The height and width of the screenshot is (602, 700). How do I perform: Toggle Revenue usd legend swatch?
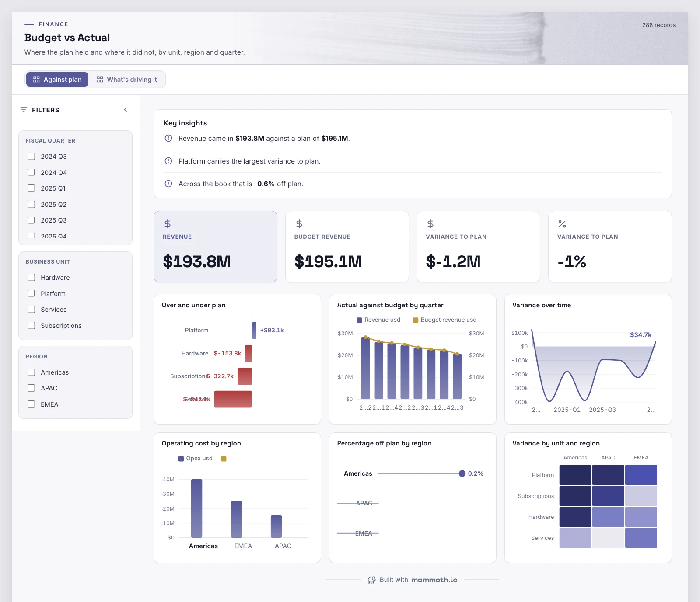[360, 320]
